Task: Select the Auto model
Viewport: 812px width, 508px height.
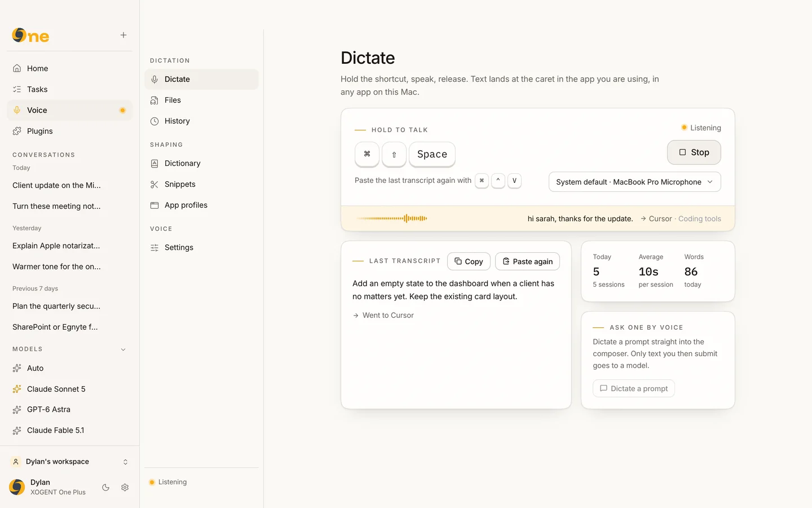Action: tap(70, 368)
